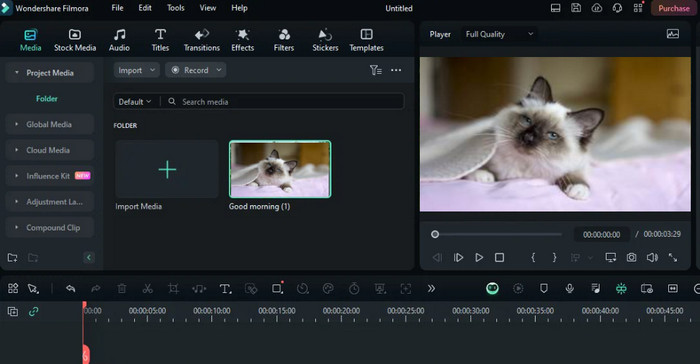The height and width of the screenshot is (364, 700).
Task: Click the mark in bracket icon
Action: tap(533, 257)
